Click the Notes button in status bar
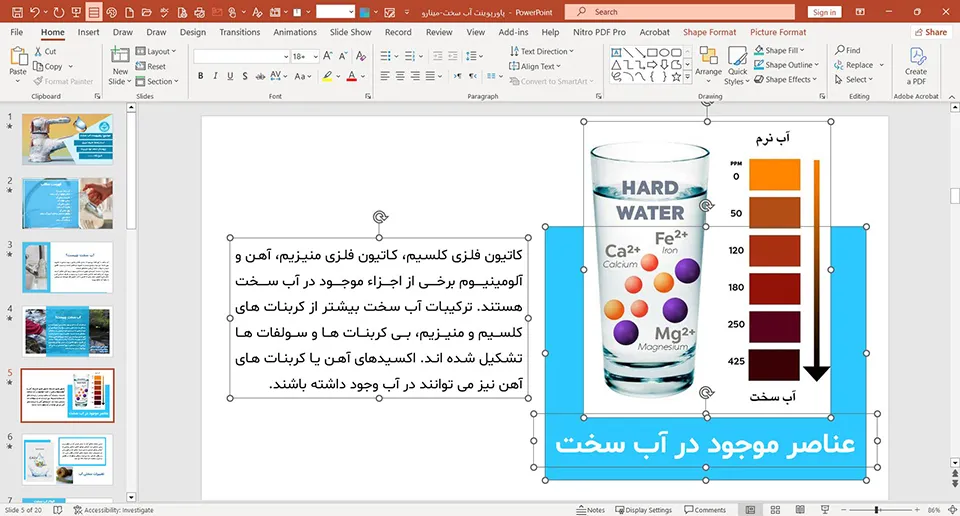The width and height of the screenshot is (960, 516). 590,510
